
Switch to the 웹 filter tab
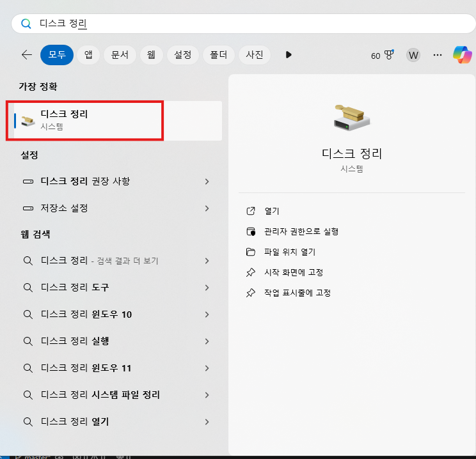(151, 55)
